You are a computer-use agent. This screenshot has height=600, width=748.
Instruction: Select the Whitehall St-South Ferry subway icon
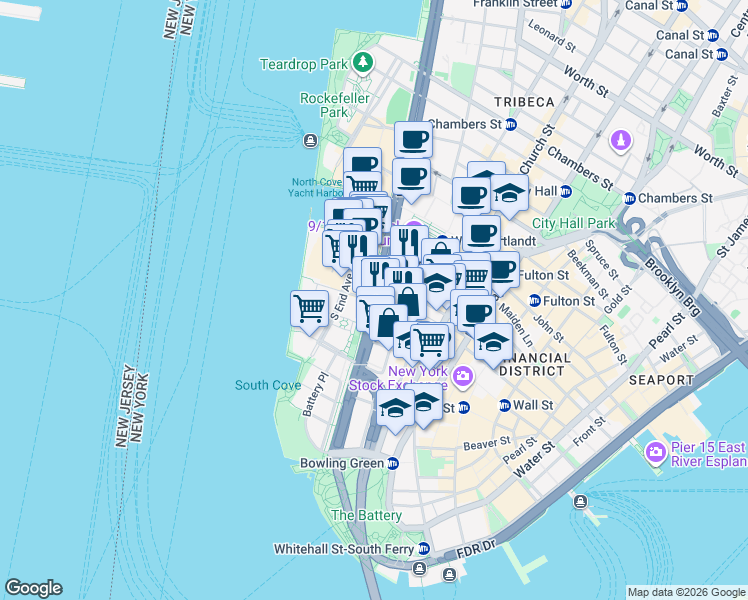pos(424,549)
